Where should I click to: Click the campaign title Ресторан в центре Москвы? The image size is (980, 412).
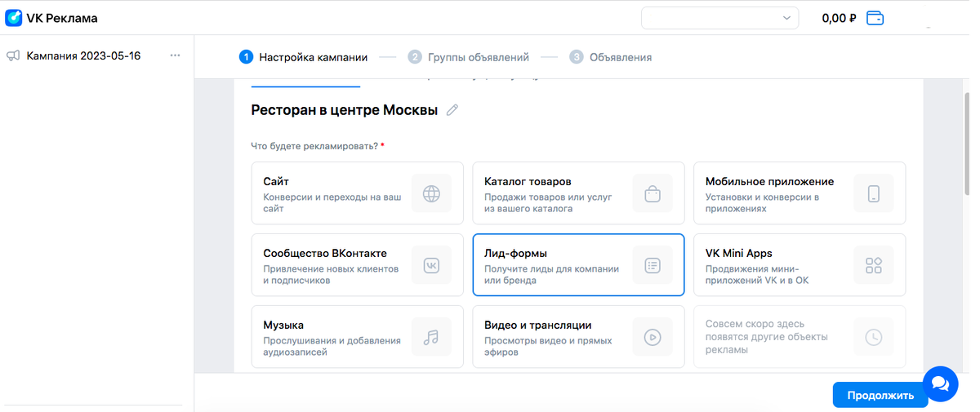(x=344, y=110)
